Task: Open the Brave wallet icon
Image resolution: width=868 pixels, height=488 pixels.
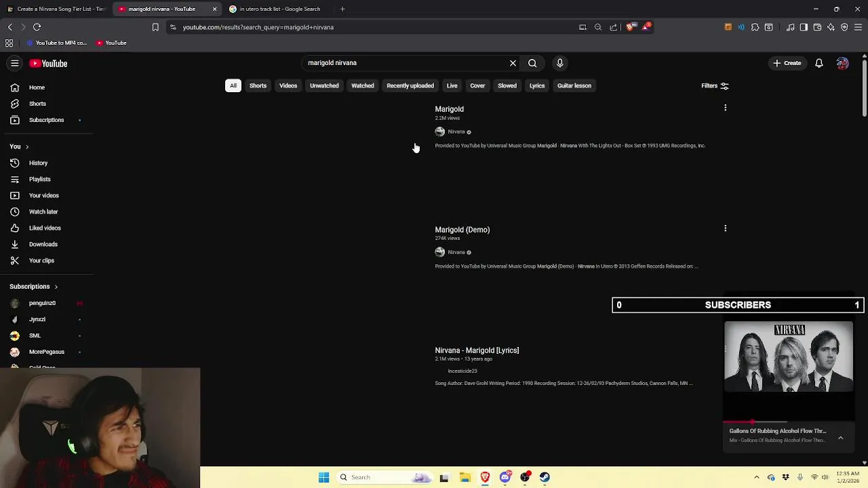Action: point(817,27)
